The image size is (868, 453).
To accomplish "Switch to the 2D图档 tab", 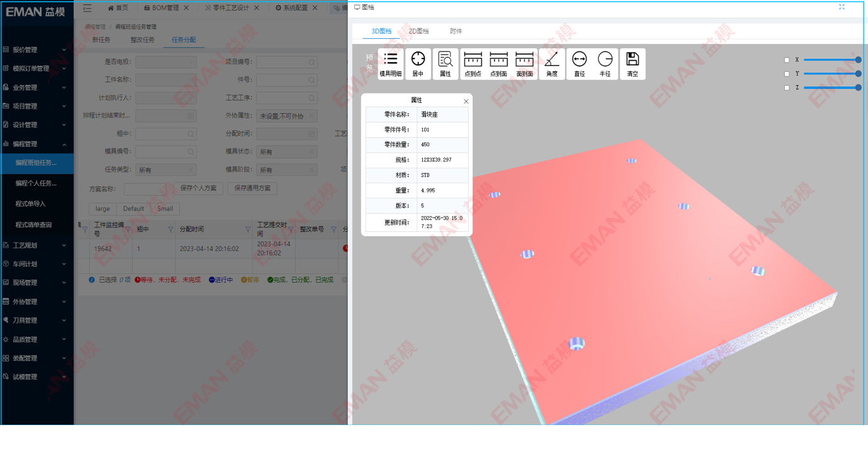I will pyautogui.click(x=418, y=31).
